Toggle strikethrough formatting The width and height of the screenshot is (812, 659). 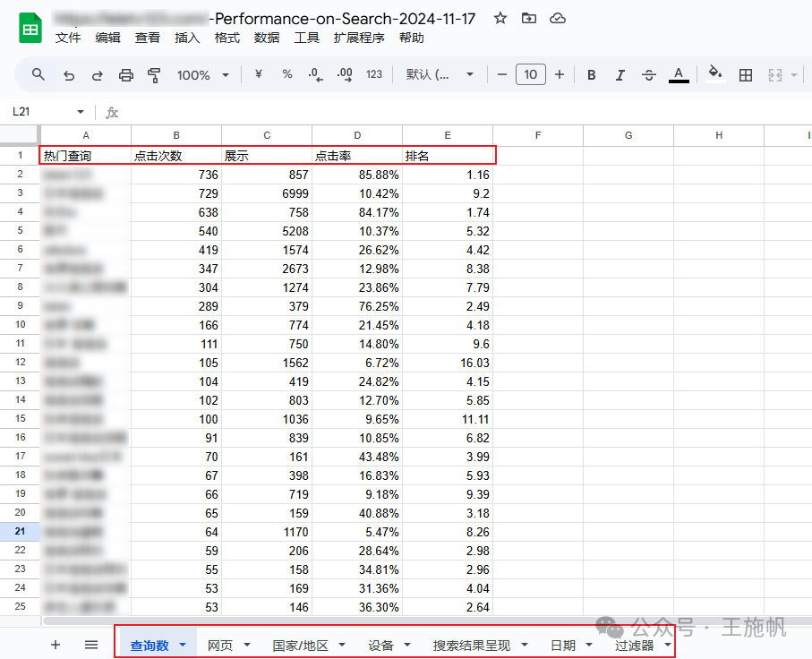point(649,75)
